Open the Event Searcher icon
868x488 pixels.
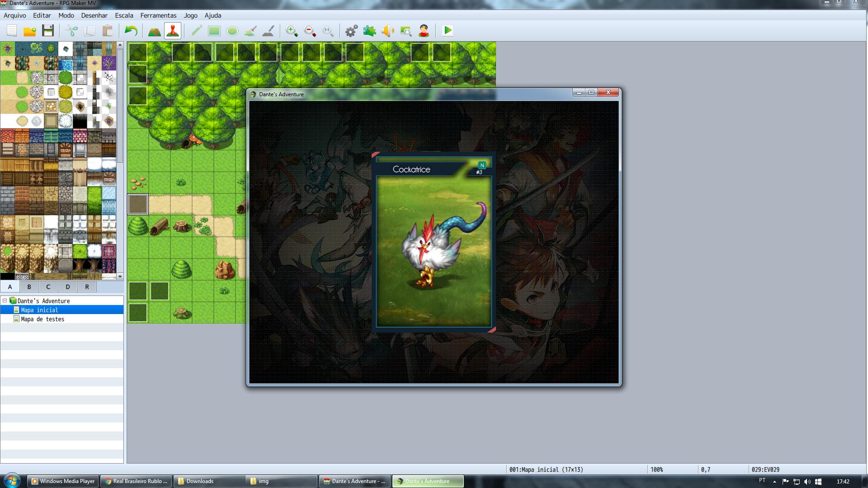pyautogui.click(x=406, y=31)
